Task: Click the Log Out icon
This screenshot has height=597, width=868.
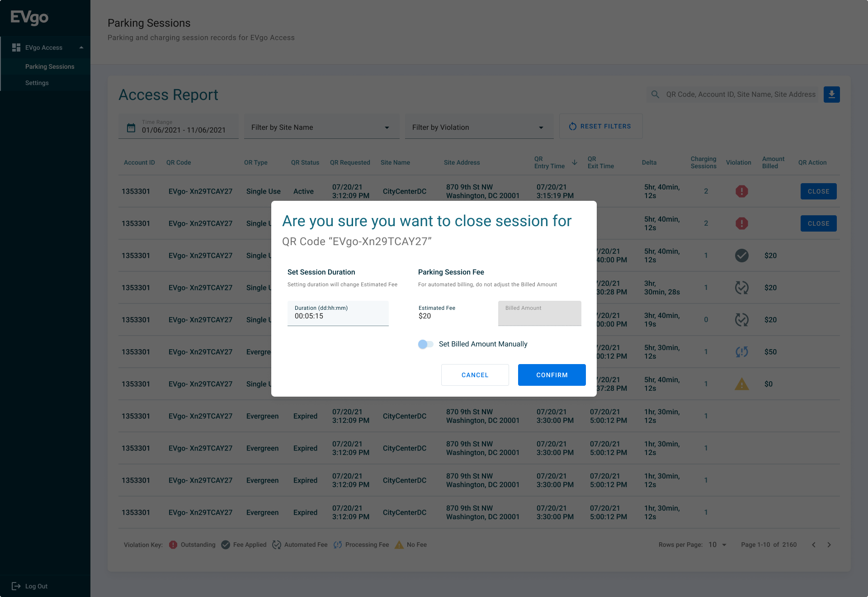Action: point(16,586)
